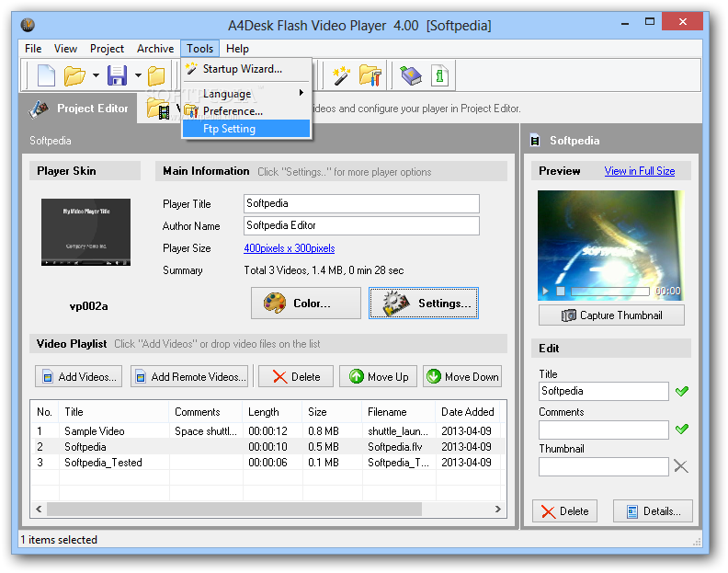The width and height of the screenshot is (728, 573).
Task: Open the File menu
Action: coord(33,49)
